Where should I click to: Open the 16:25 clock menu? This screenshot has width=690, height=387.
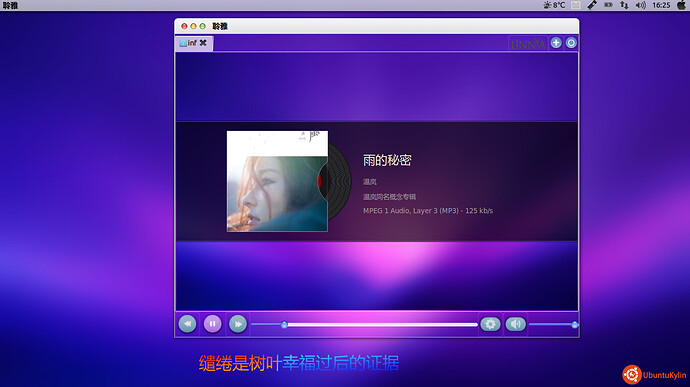point(661,5)
